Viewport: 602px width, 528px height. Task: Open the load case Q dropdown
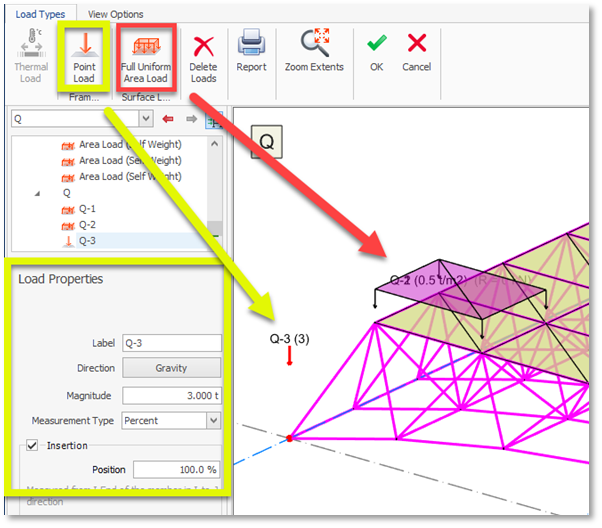tap(145, 119)
